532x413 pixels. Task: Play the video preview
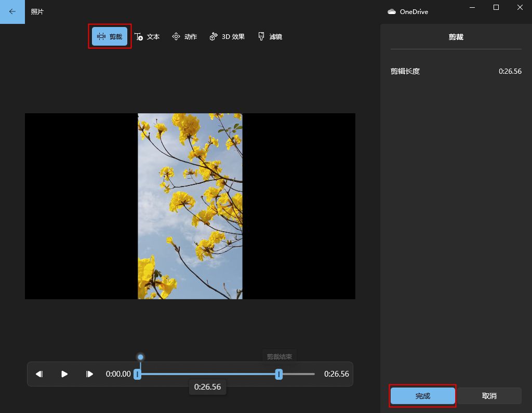pyautogui.click(x=64, y=374)
